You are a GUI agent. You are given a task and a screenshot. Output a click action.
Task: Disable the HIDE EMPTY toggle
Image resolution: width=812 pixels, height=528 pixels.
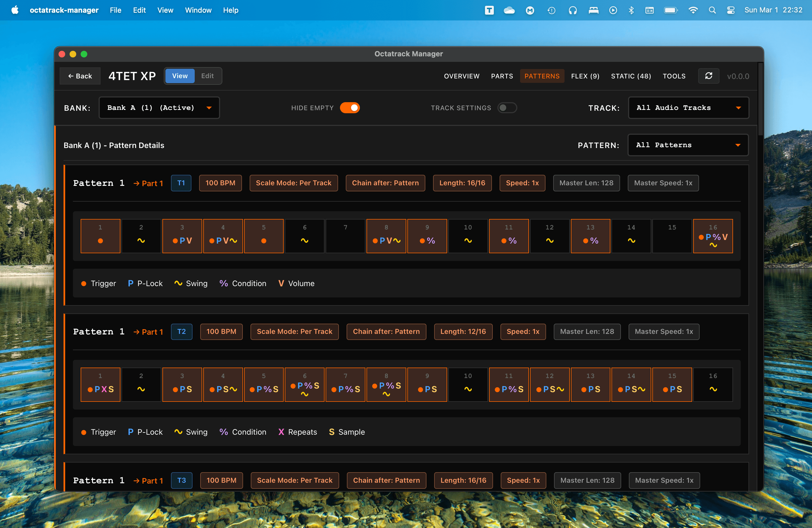350,107
